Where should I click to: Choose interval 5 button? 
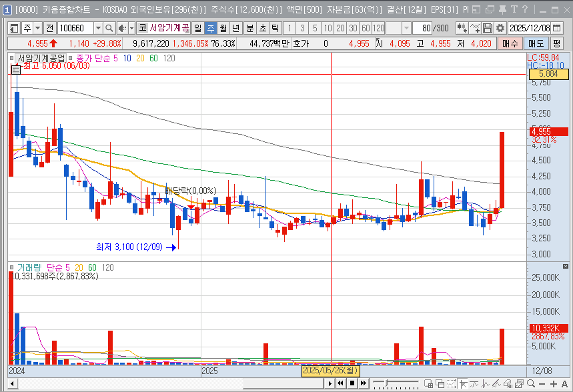click(315, 28)
